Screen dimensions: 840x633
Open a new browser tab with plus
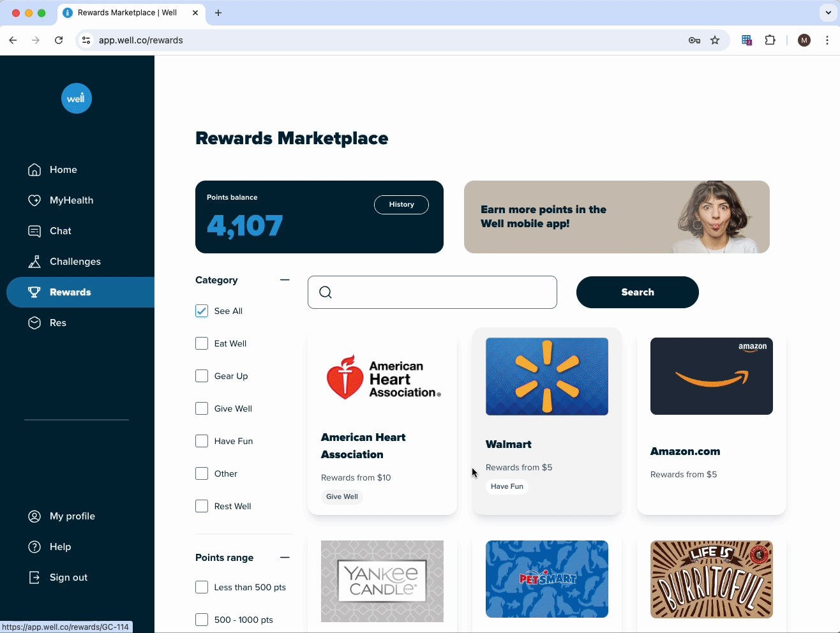pyautogui.click(x=218, y=13)
